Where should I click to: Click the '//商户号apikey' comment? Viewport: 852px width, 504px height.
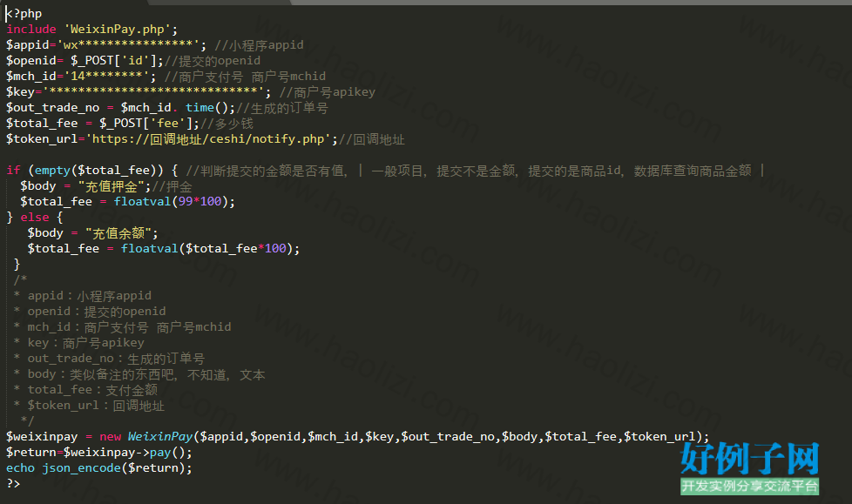(x=328, y=92)
